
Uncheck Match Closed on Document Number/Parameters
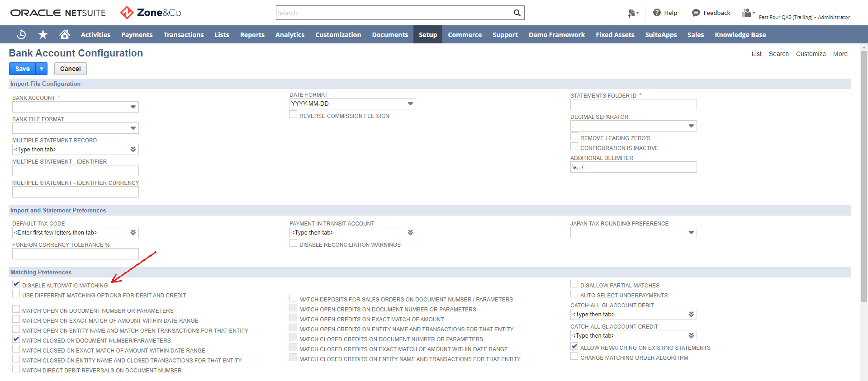[16, 339]
